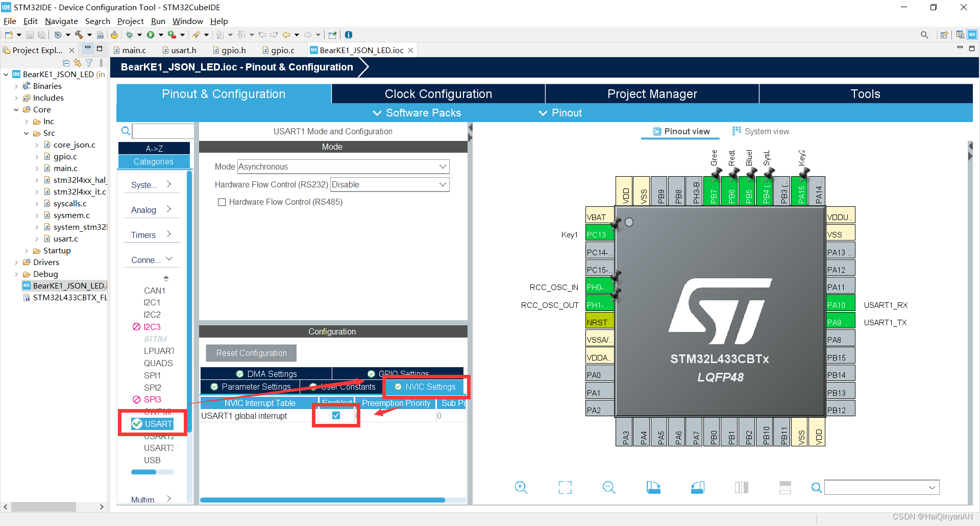This screenshot has width=980, height=526.
Task: Select the Pinout view toggle
Action: tap(681, 131)
